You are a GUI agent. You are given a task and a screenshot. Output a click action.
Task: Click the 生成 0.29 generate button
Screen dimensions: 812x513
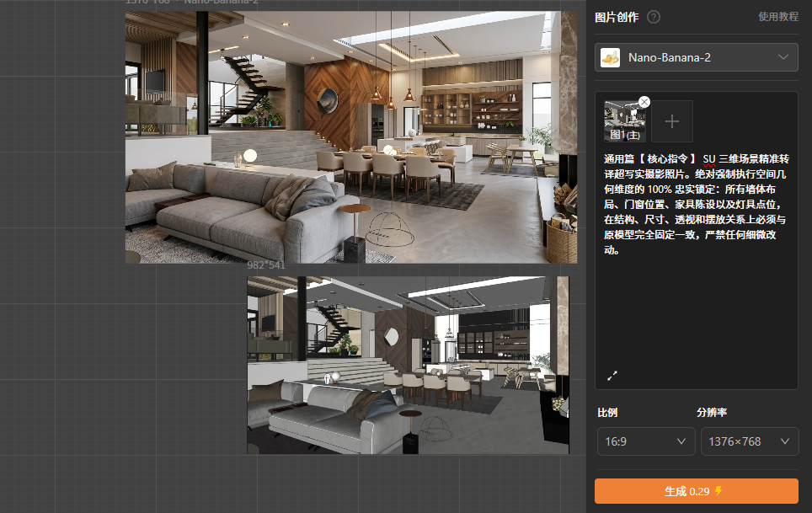coord(696,491)
